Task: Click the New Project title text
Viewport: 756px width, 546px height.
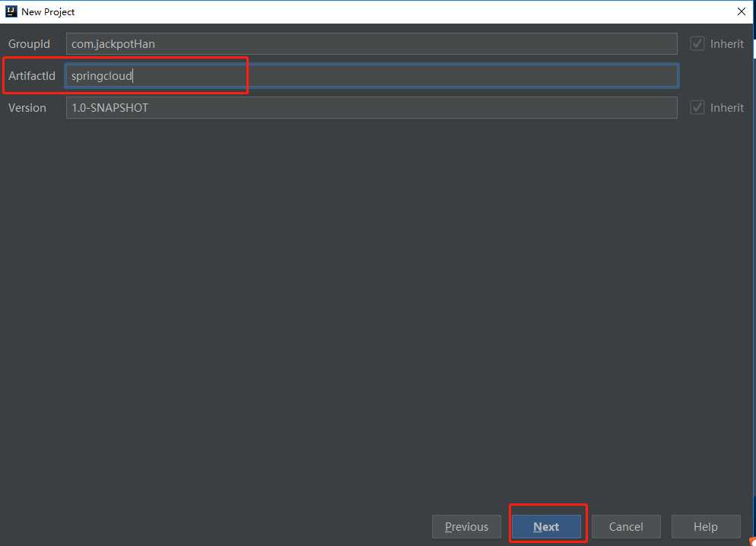Action: coord(48,12)
